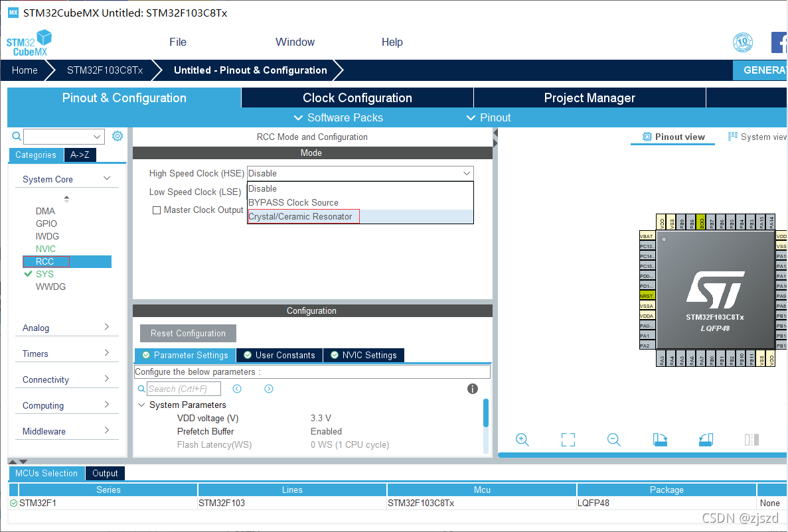Viewport: 788px width, 532px height.
Task: Open the Help menu
Action: [x=392, y=42]
